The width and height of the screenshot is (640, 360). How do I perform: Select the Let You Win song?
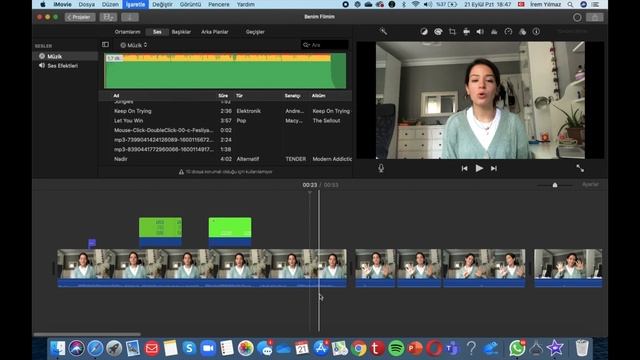click(226, 121)
